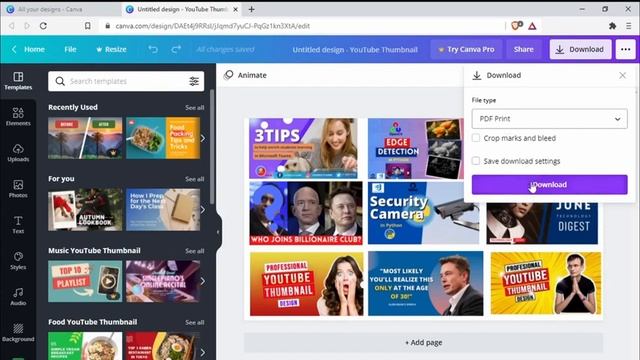Image resolution: width=640 pixels, height=360 pixels.
Task: Select the Before/After mountain template
Action: (85, 138)
